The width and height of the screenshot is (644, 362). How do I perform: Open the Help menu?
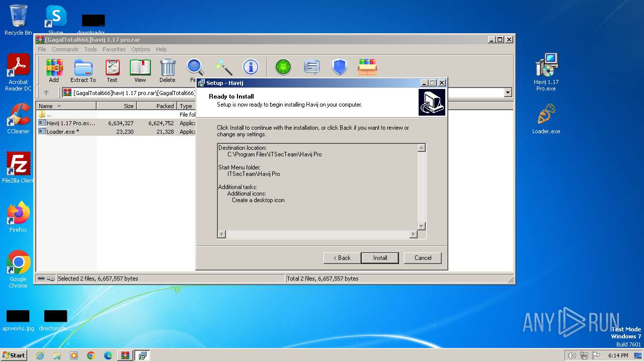161,49
